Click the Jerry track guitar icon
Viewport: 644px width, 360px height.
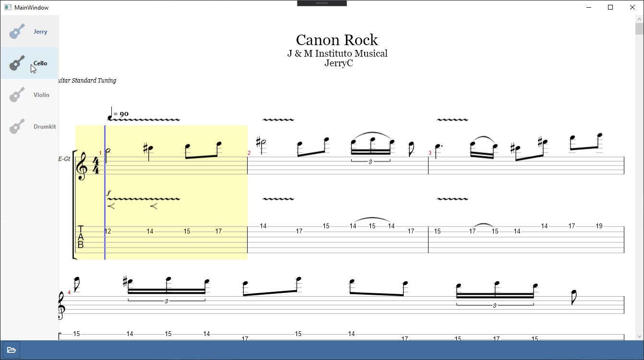(x=17, y=32)
